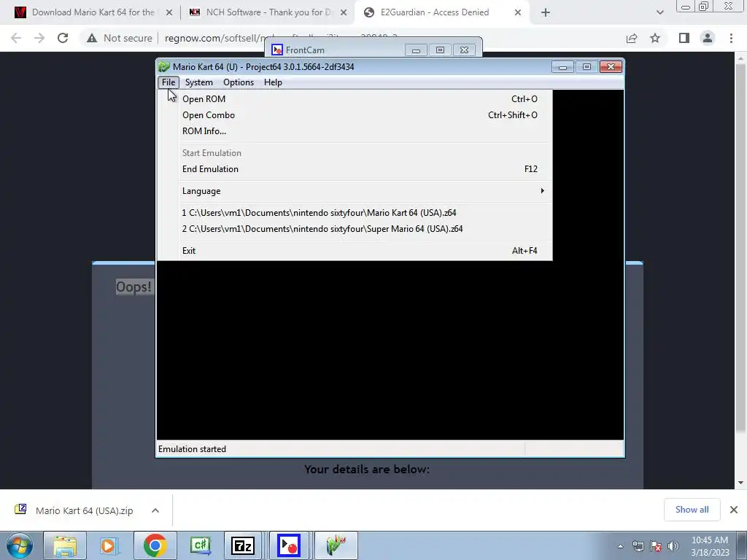Click the Oops! heading text
The width and height of the screenshot is (747, 560).
click(x=134, y=287)
